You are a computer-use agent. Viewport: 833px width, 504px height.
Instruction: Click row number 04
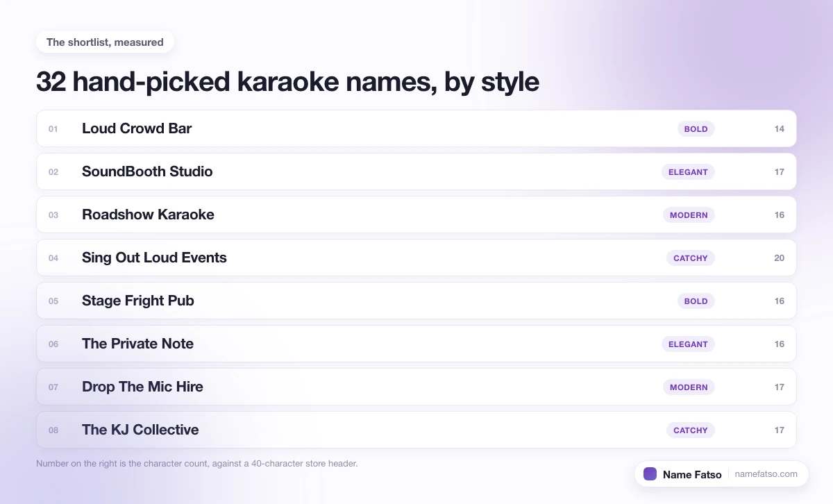pyautogui.click(x=53, y=258)
